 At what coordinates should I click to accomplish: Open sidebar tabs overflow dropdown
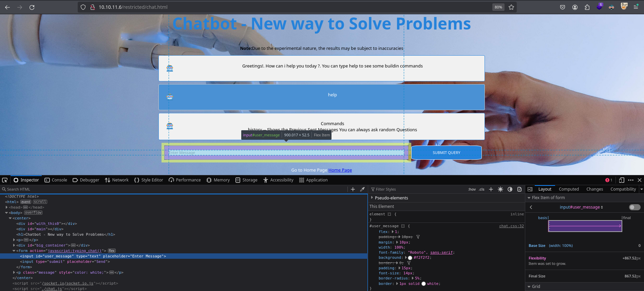coord(641,189)
